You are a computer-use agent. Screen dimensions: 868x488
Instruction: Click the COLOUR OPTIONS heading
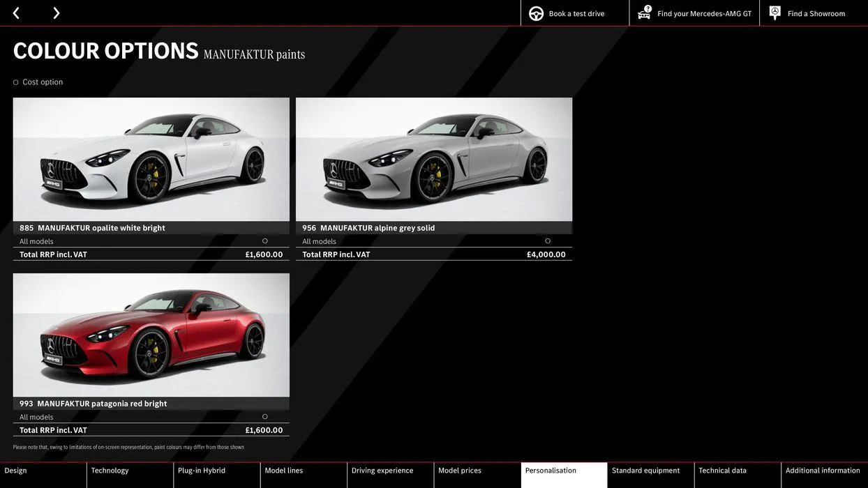pyautogui.click(x=106, y=51)
